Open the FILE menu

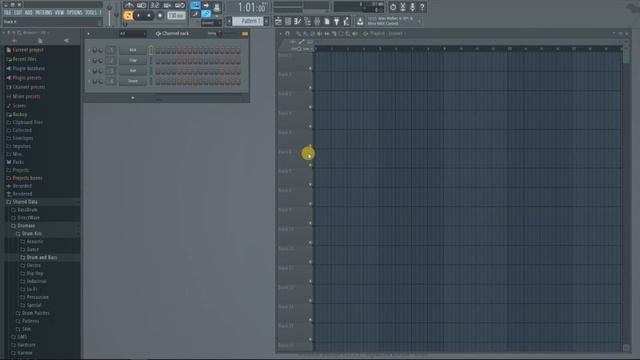[x=7, y=13]
